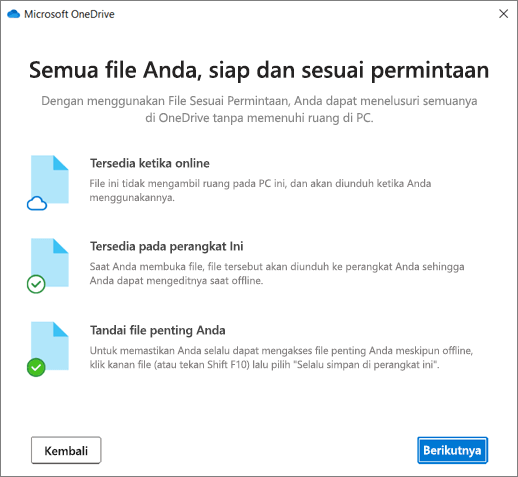The image size is (518, 477).
Task: Click the green outlined checkmark status icon
Action: pos(36,284)
